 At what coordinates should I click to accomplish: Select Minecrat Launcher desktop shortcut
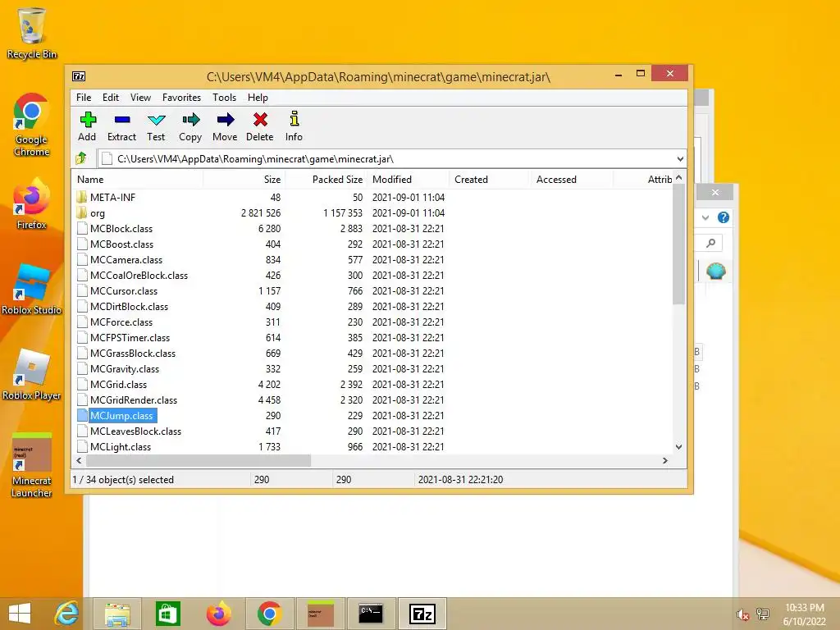pos(32,465)
